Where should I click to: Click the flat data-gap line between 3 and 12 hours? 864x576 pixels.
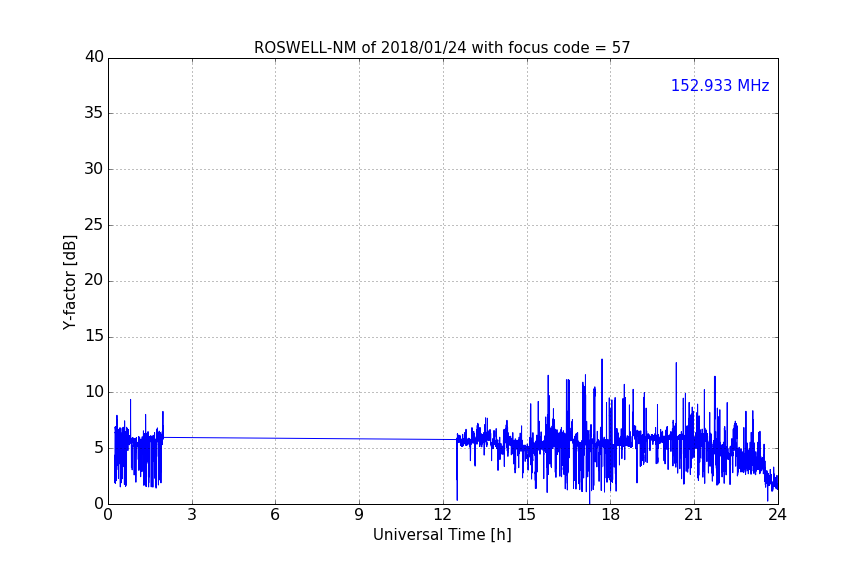pyautogui.click(x=310, y=438)
